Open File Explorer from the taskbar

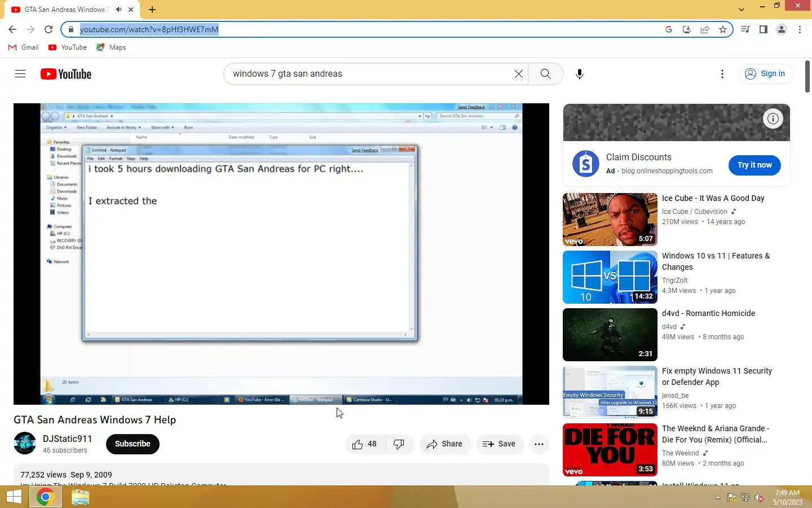pyautogui.click(x=81, y=497)
